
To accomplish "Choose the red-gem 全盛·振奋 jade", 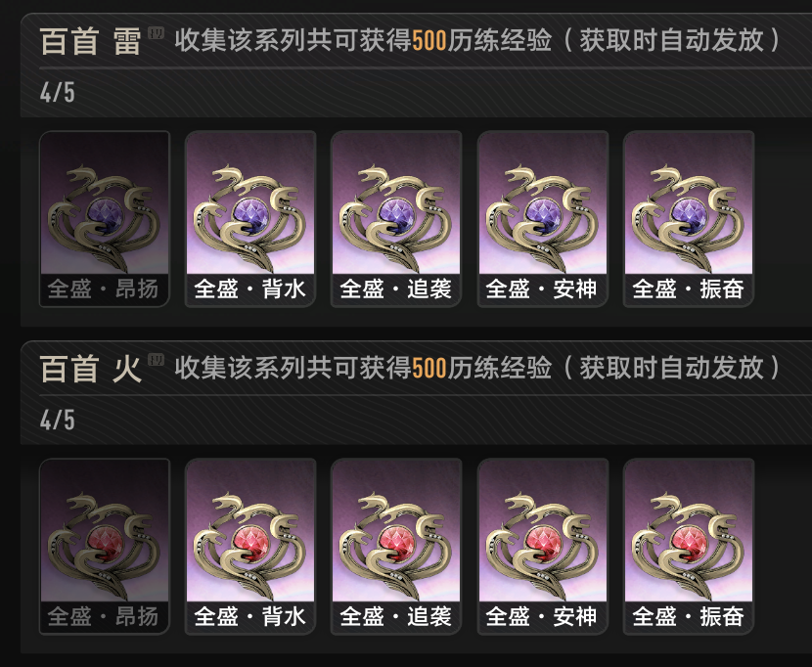I will (689, 547).
